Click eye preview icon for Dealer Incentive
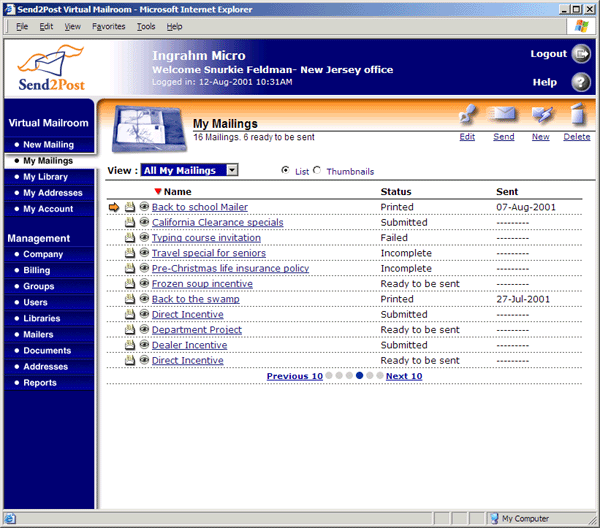The height and width of the screenshot is (528, 600). [144, 344]
